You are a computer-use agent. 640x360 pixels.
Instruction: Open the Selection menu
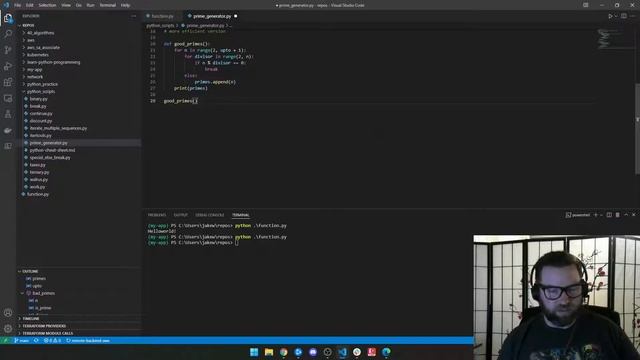[47, 5]
